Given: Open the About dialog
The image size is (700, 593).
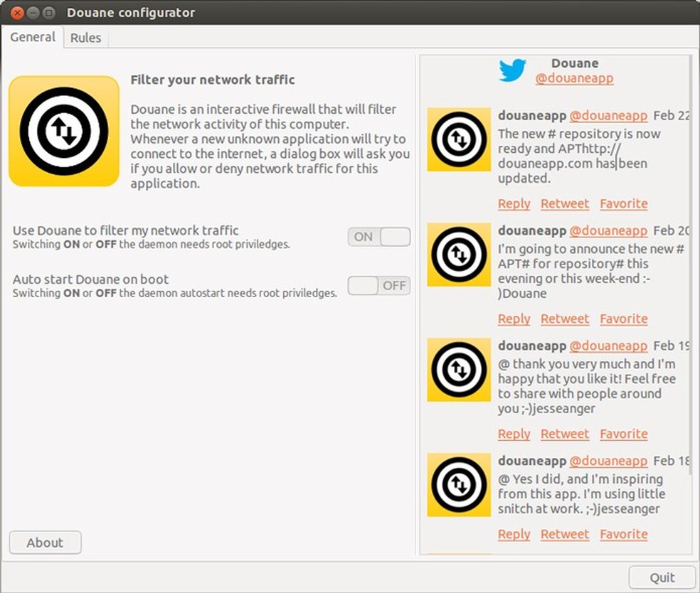Looking at the screenshot, I should 45,543.
